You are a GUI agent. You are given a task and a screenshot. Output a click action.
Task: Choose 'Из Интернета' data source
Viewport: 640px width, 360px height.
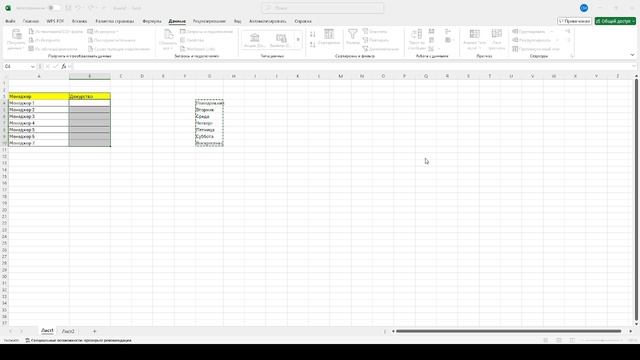click(45, 40)
